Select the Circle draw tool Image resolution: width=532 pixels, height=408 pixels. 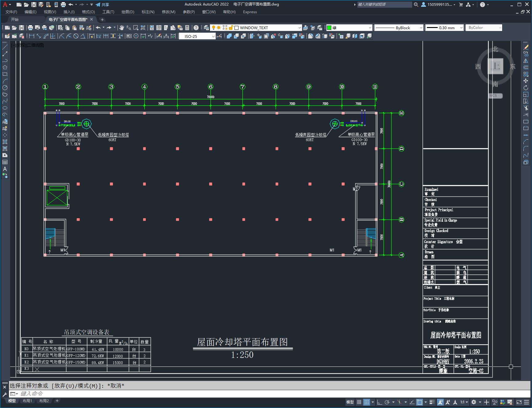click(5, 88)
